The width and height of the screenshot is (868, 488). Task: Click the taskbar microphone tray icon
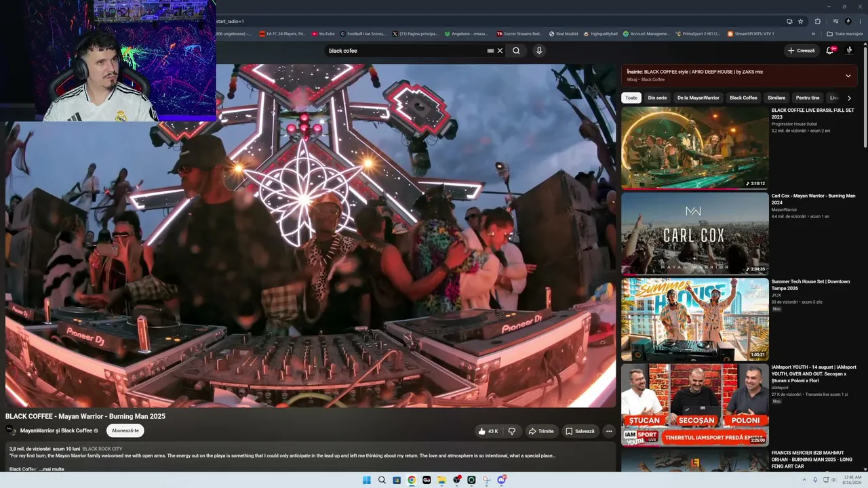click(x=815, y=480)
